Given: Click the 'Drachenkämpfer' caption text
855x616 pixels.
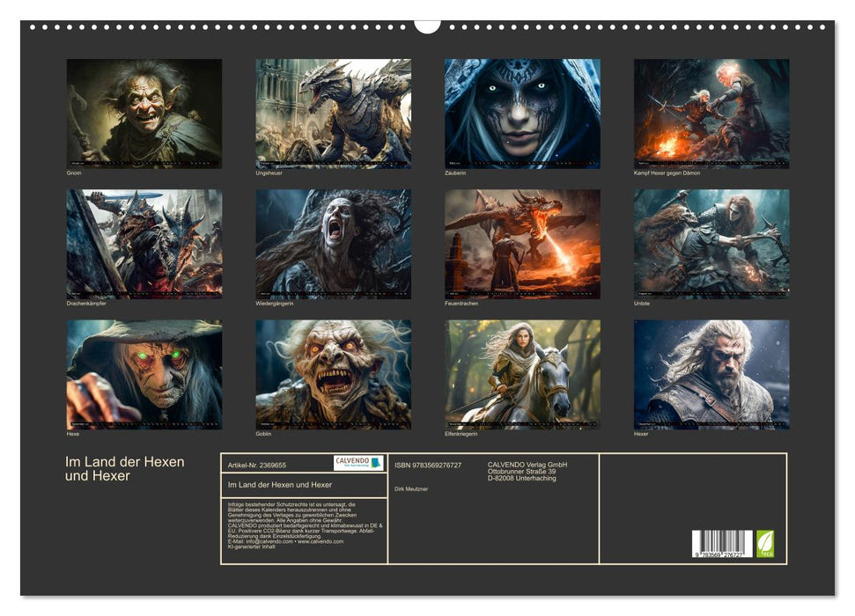Looking at the screenshot, I should coord(86,303).
